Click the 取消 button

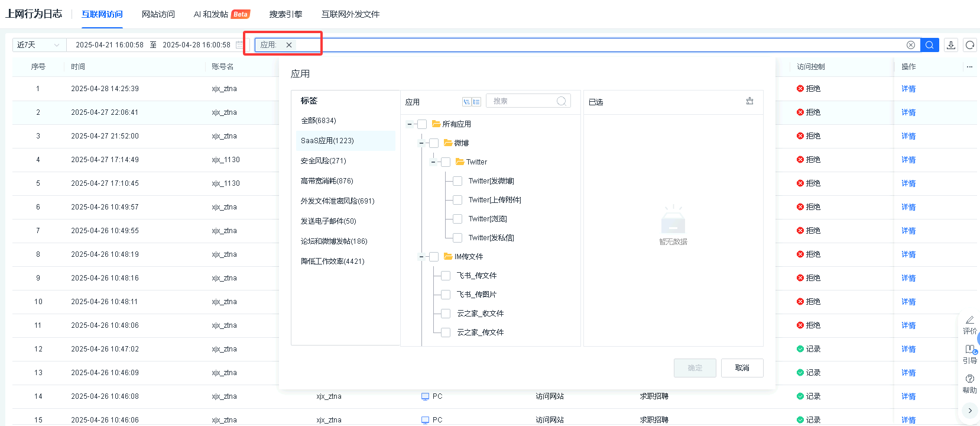click(x=742, y=368)
